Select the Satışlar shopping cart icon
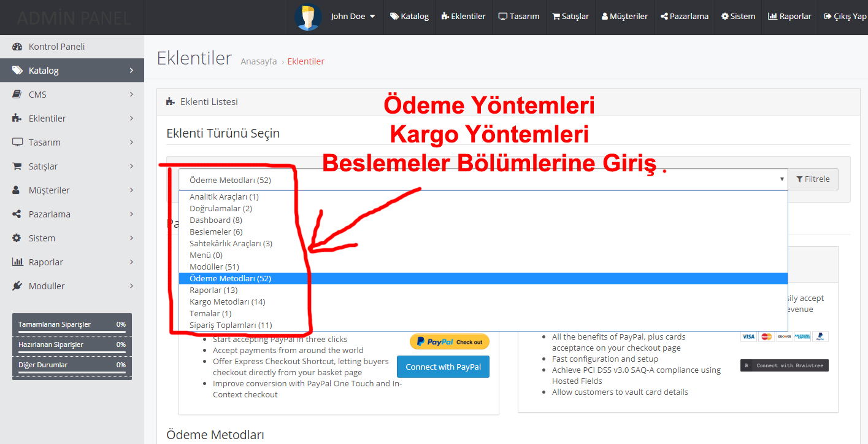Image resolution: width=868 pixels, height=444 pixels. click(x=558, y=15)
